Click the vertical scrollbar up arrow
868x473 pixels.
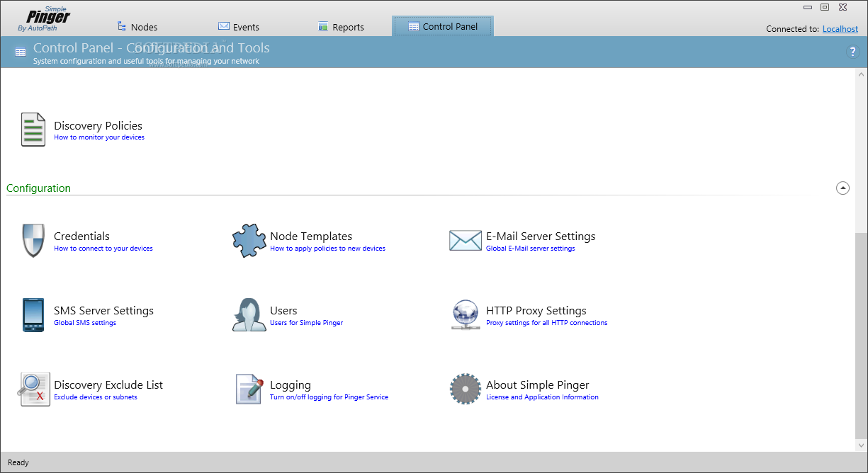pyautogui.click(x=862, y=74)
